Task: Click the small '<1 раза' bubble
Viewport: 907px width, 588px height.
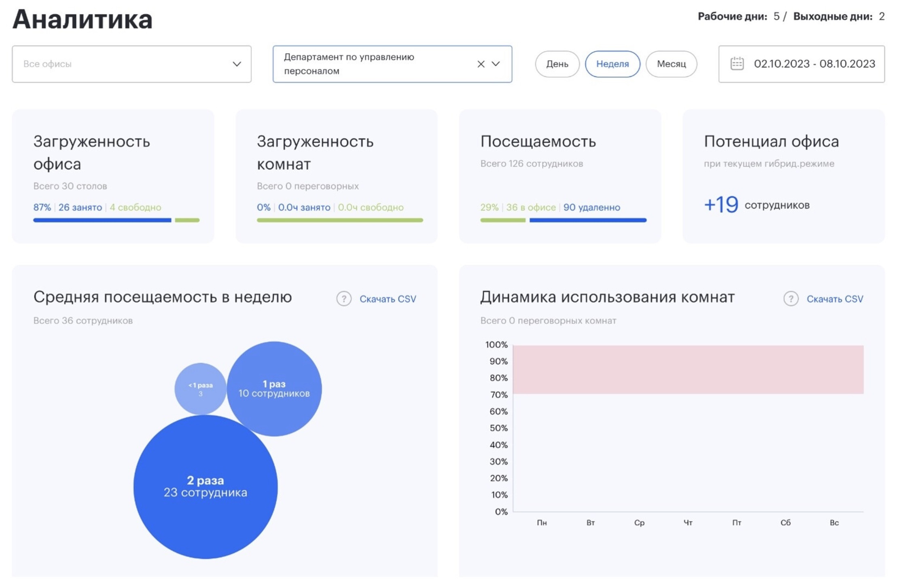Action: coord(200,389)
